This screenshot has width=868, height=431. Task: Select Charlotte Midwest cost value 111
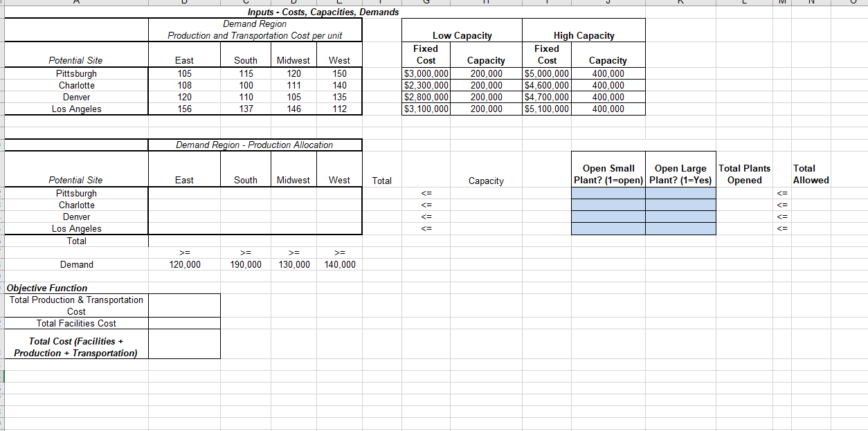click(293, 85)
